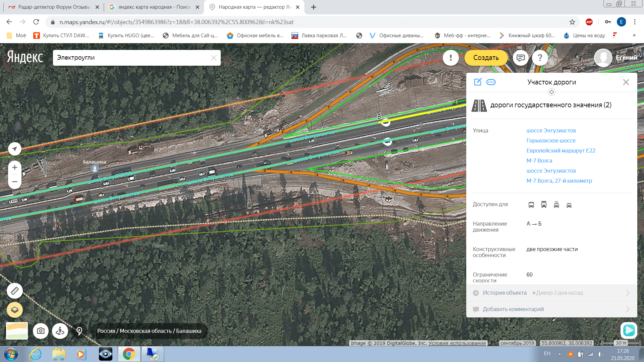
Task: Toggle the map type thumbnail
Action: click(17, 331)
